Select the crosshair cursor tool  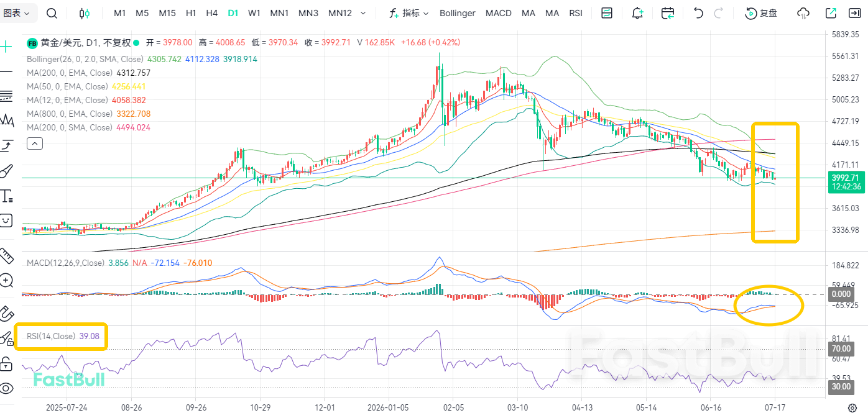point(6,47)
